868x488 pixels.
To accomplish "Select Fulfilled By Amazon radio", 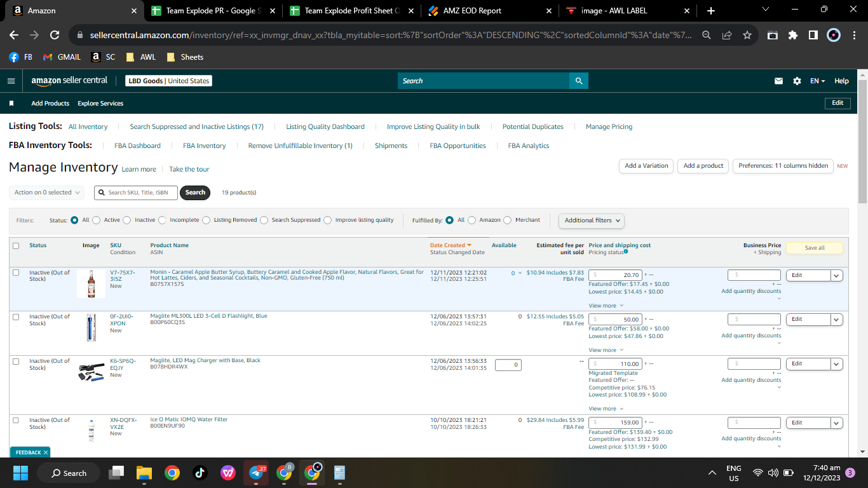I will tap(471, 220).
